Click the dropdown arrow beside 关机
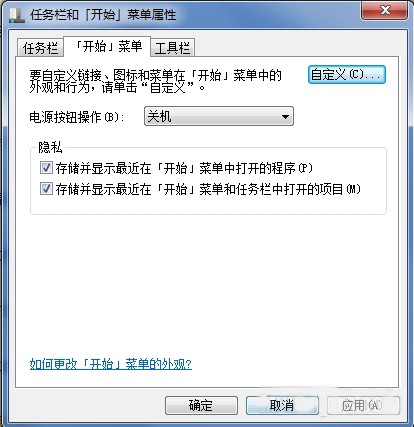This screenshot has width=414, height=427. pyautogui.click(x=285, y=117)
